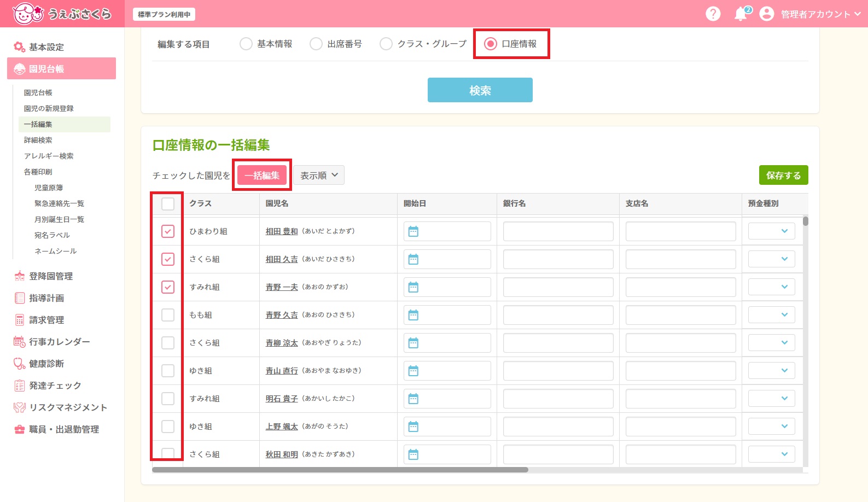The width and height of the screenshot is (868, 502).
Task: Click the リスクマネジメント icon
Action: pos(19,407)
